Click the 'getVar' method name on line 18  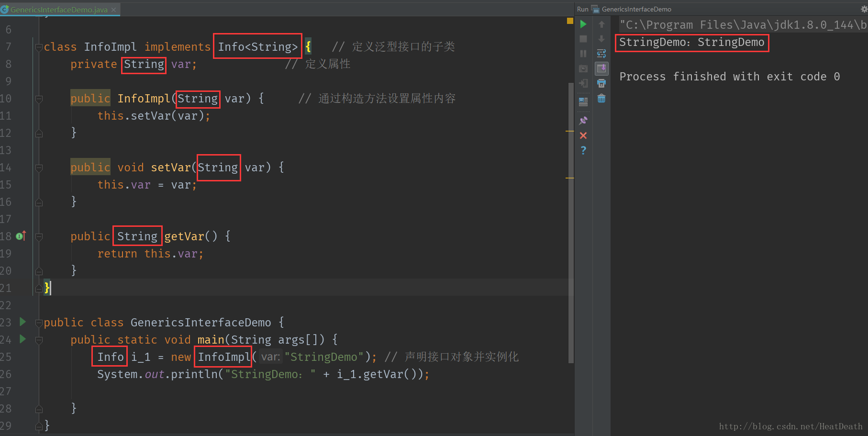[x=184, y=236]
